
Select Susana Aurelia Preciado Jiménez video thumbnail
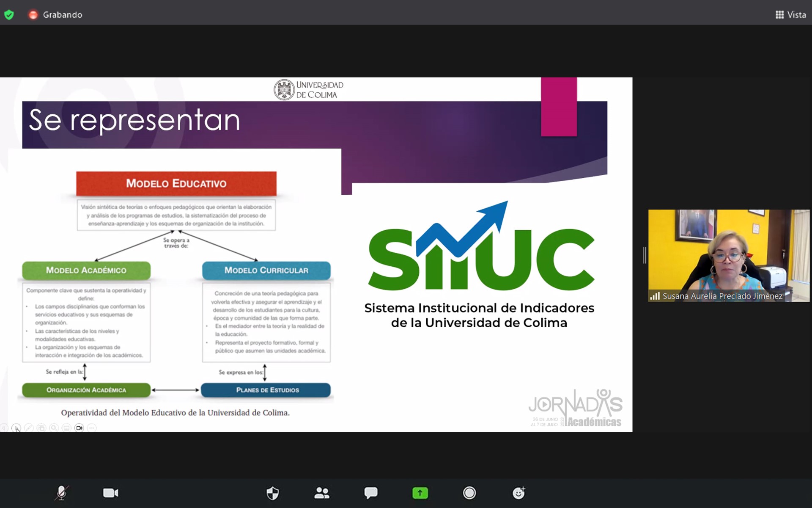(729, 255)
